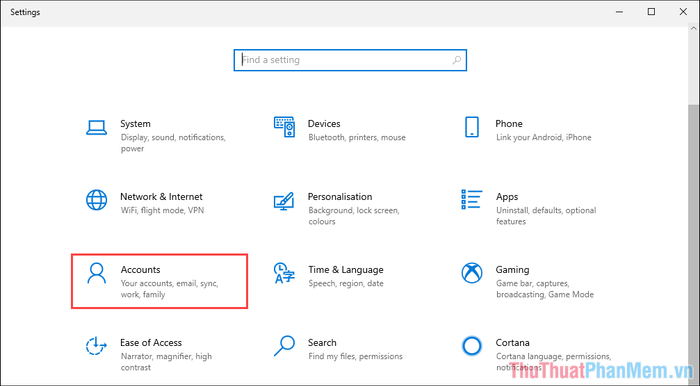Click 'Narrator, magnifier, high contrast' text

click(x=166, y=362)
